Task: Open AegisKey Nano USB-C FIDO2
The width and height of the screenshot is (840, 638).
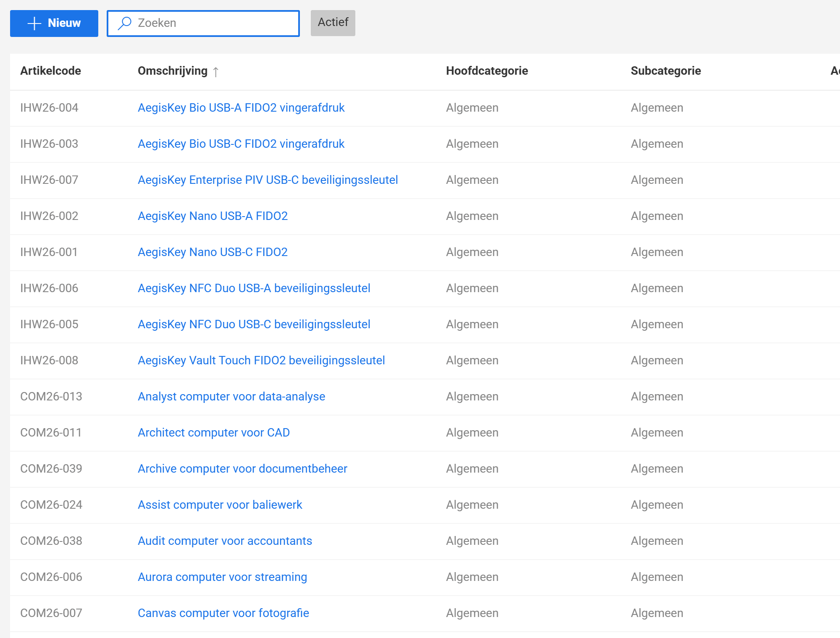Action: [x=213, y=252]
